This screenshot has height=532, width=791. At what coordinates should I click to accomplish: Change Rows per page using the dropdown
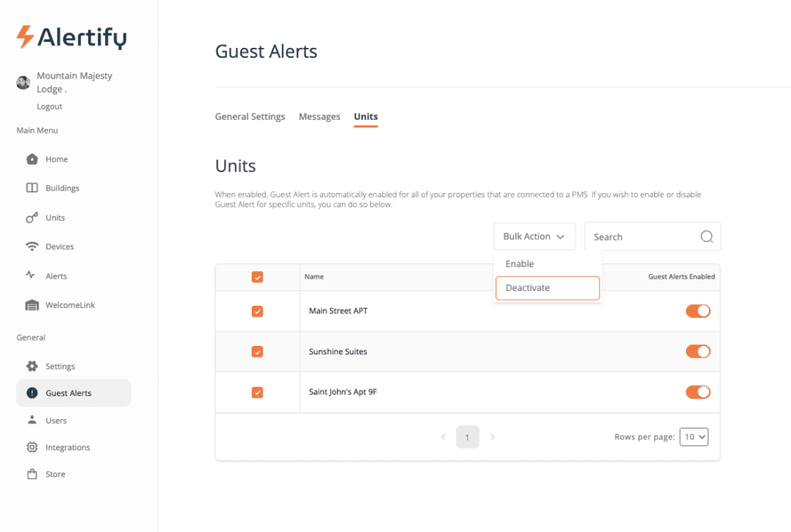click(x=693, y=436)
